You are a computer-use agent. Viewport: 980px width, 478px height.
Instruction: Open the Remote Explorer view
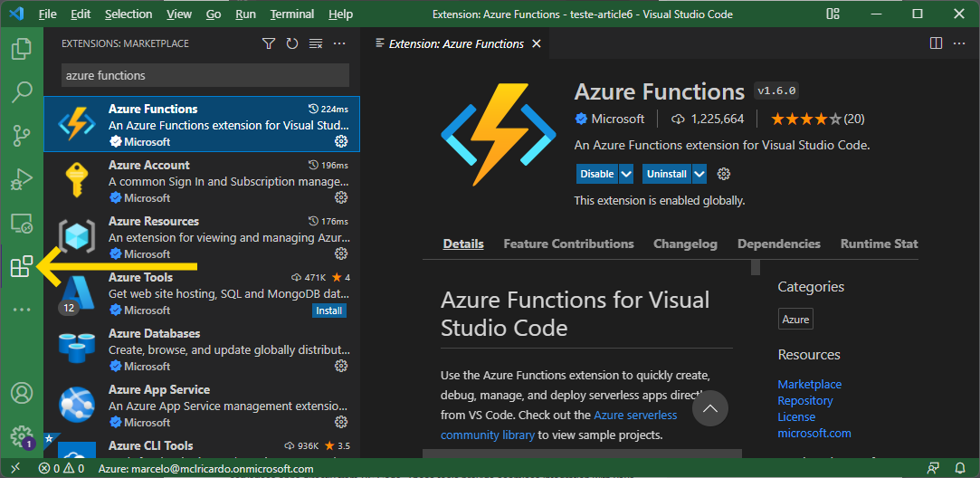pyautogui.click(x=22, y=224)
